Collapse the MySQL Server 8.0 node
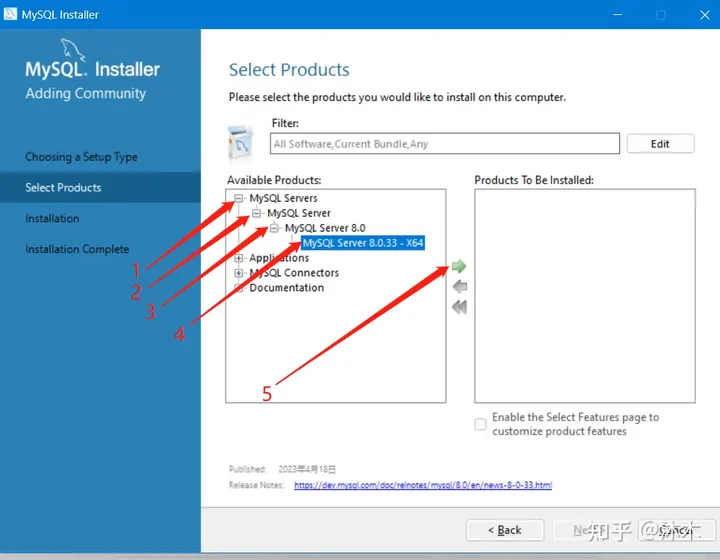The image size is (720, 560). pos(274,228)
